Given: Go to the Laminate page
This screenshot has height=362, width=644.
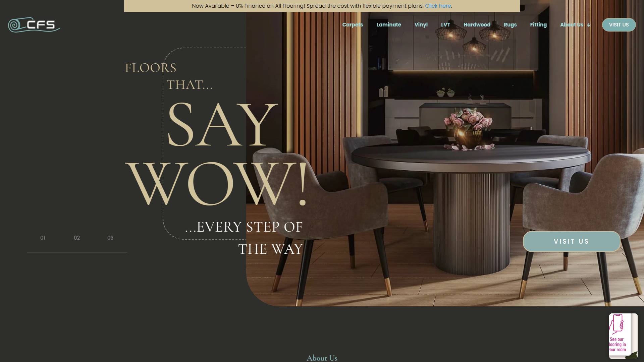Looking at the screenshot, I should [388, 25].
